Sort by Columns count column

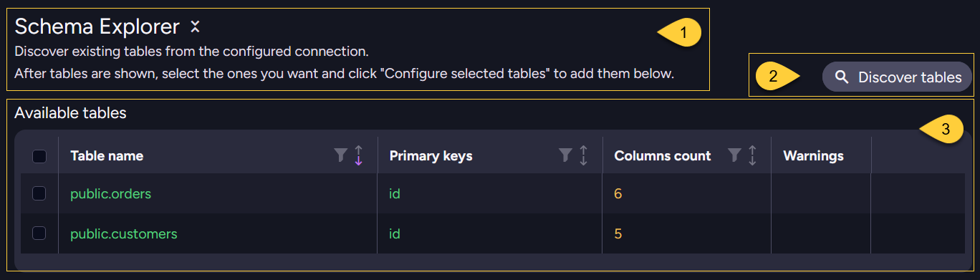click(752, 155)
